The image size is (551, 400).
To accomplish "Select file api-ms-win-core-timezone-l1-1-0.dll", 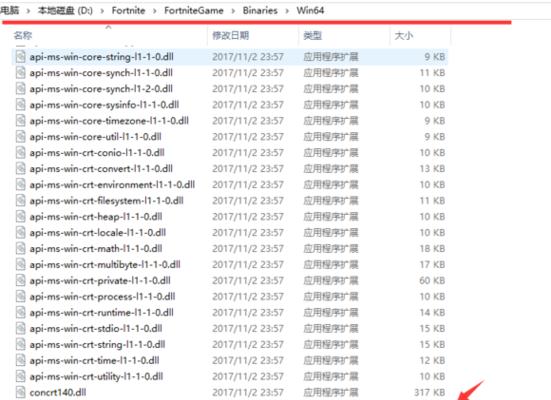I will pos(109,121).
